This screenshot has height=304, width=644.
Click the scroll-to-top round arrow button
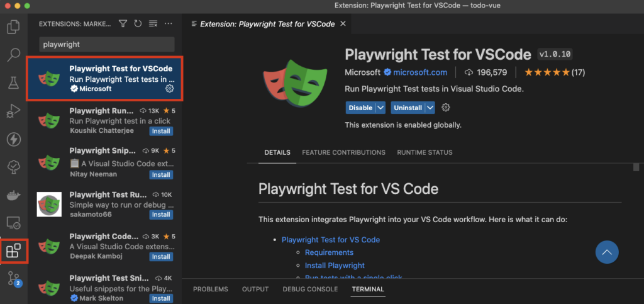coord(607,252)
